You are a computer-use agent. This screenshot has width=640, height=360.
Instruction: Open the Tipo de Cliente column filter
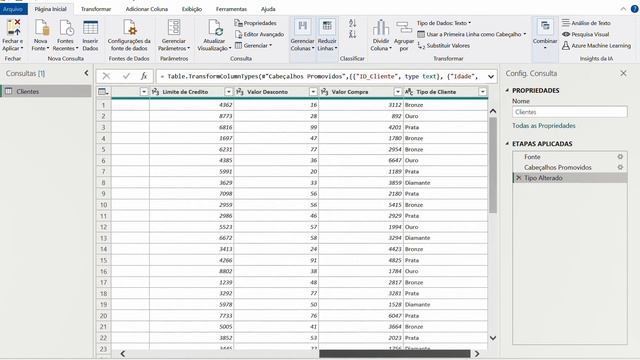tap(482, 92)
